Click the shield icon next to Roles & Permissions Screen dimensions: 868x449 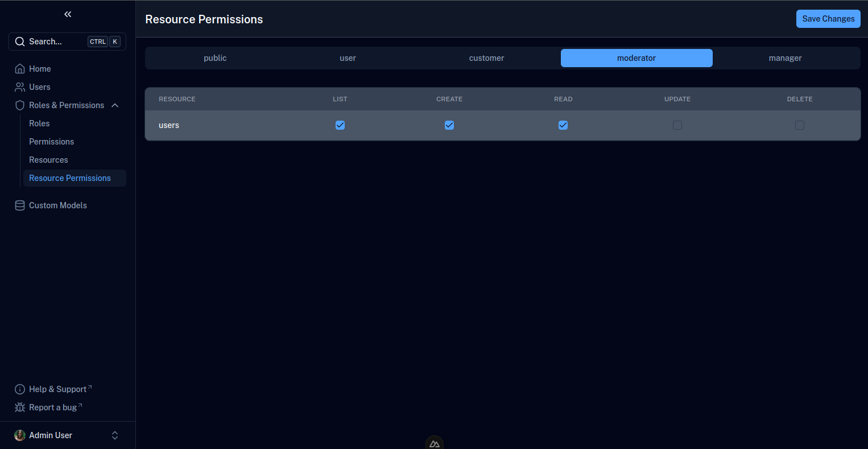point(20,105)
